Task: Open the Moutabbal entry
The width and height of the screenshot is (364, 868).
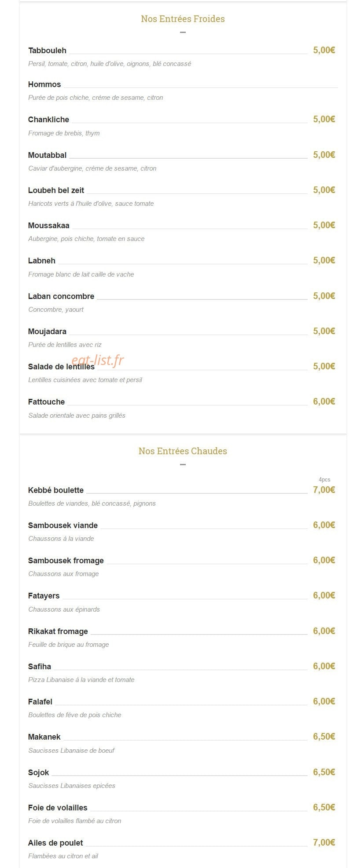Action: coord(47,155)
